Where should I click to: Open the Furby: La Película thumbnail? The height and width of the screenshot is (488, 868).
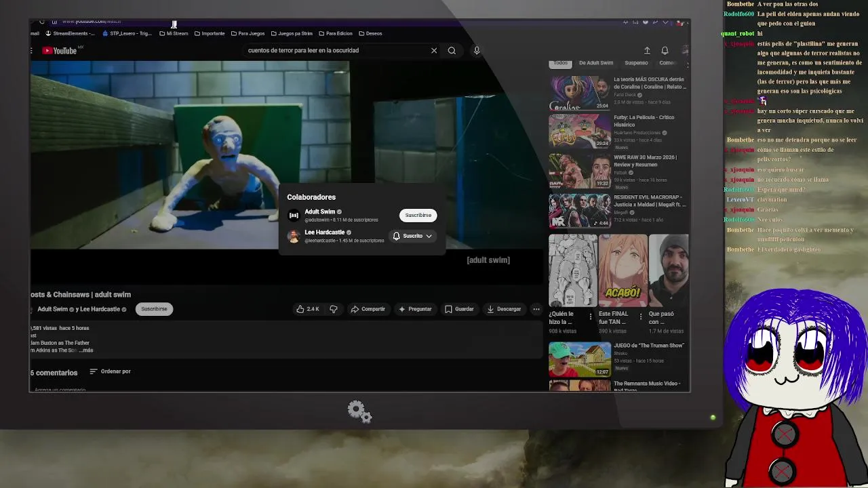[x=580, y=131]
